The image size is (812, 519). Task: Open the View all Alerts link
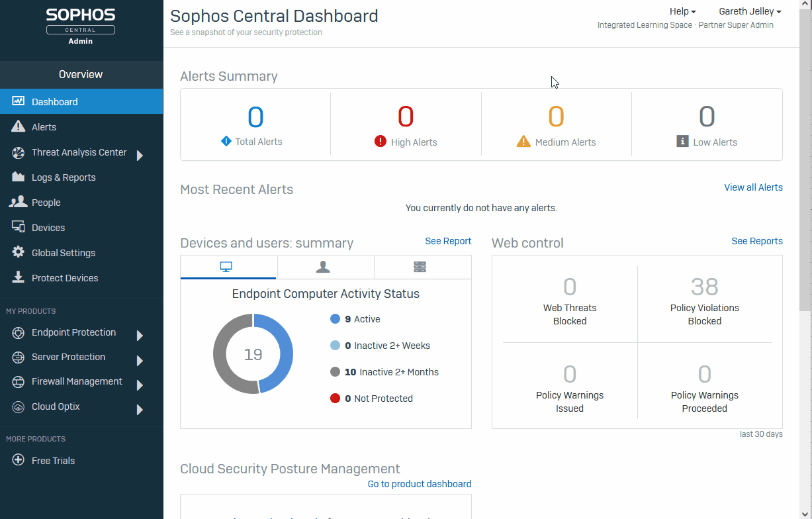pos(753,187)
